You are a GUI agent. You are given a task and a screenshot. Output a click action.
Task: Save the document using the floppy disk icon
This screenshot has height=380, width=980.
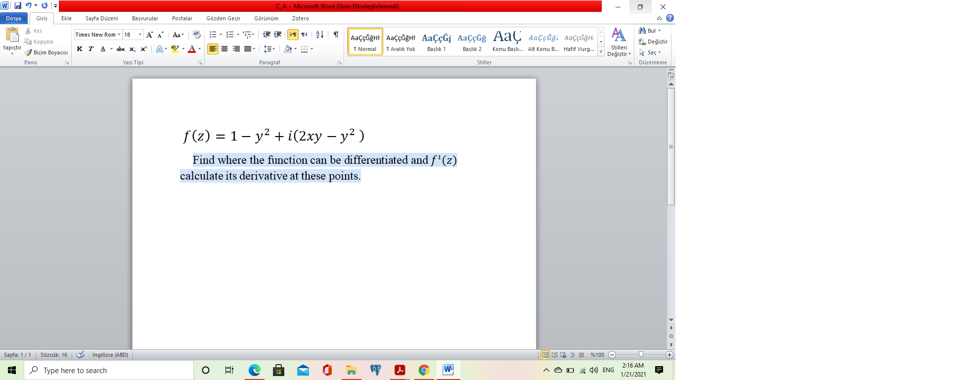(18, 6)
